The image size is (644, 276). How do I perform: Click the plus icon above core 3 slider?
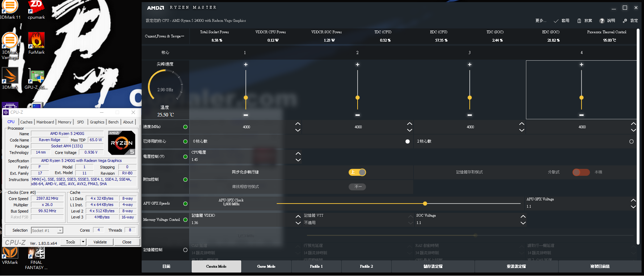tap(470, 64)
